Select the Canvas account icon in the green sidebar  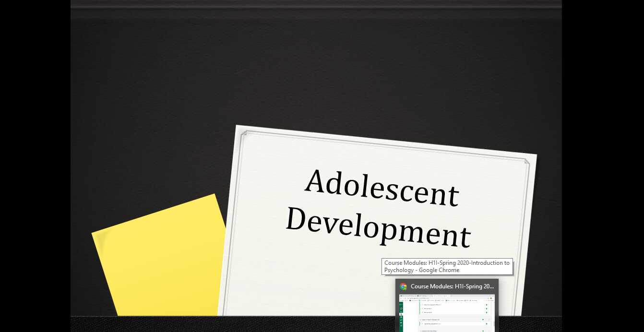(x=401, y=308)
